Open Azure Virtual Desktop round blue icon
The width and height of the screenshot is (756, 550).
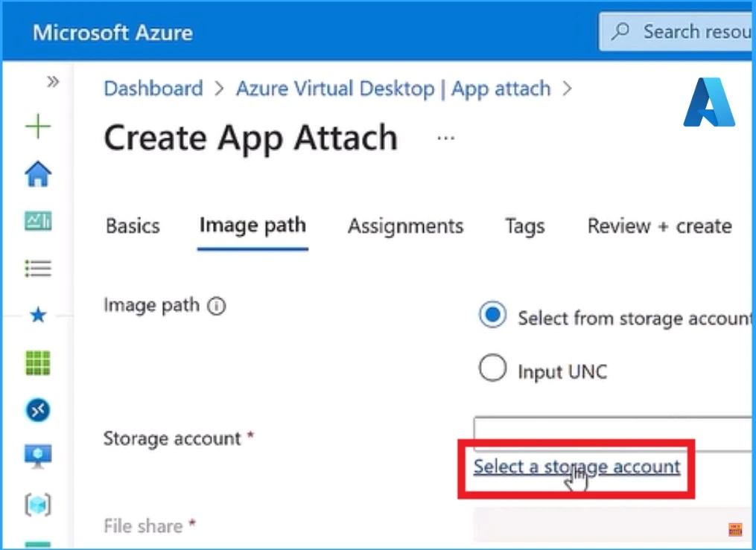click(x=37, y=410)
